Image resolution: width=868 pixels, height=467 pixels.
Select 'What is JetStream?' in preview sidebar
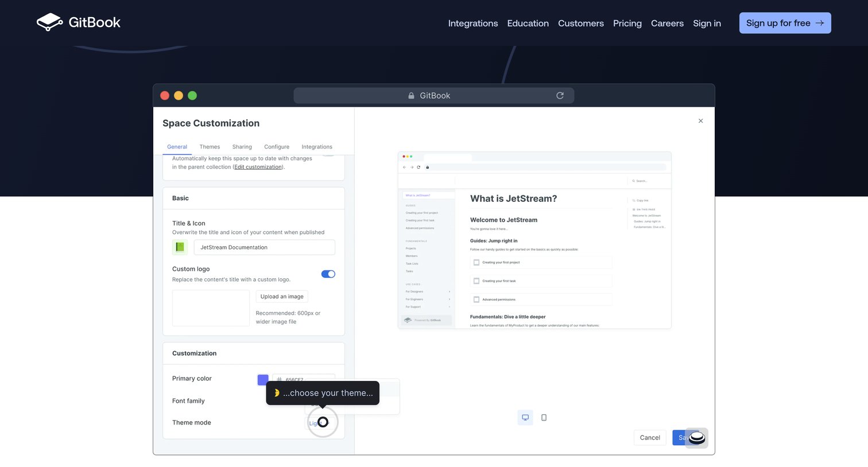428,195
